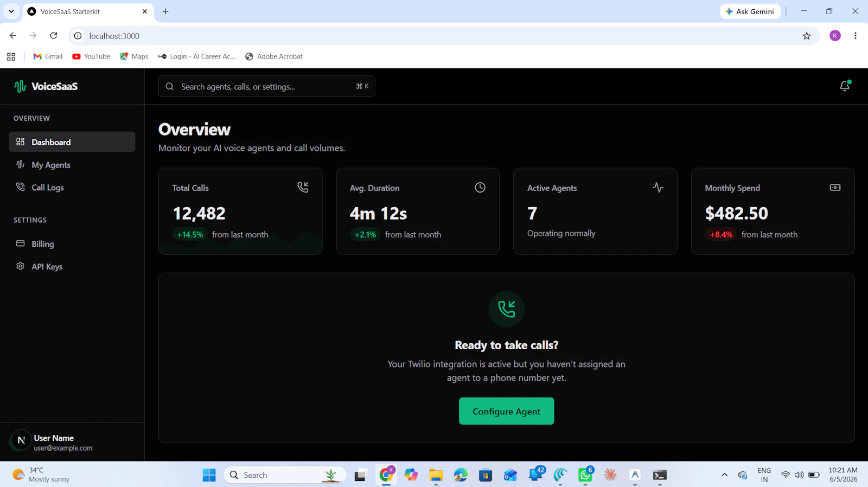Click the 12,482 total calls value
Image resolution: width=868 pixels, height=487 pixels.
199,213
